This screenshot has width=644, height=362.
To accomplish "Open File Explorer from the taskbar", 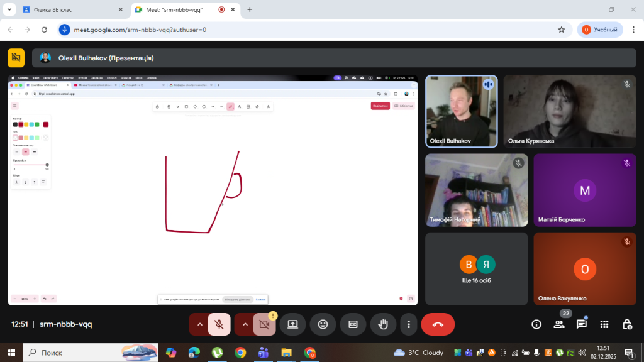I will coord(286,353).
